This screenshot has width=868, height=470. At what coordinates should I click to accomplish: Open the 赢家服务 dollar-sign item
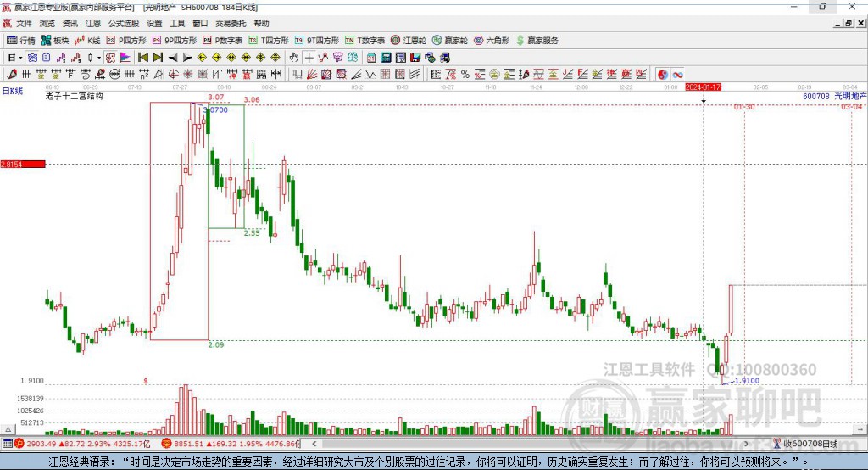pyautogui.click(x=537, y=41)
